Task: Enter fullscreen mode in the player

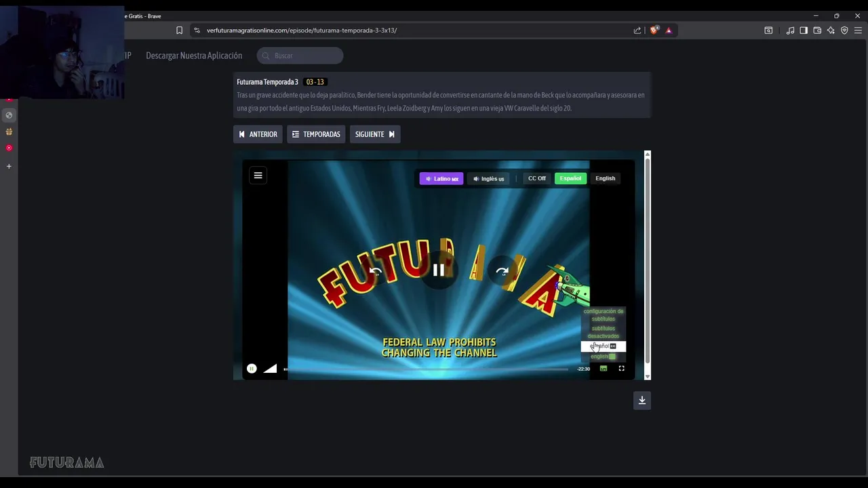Action: point(621,369)
